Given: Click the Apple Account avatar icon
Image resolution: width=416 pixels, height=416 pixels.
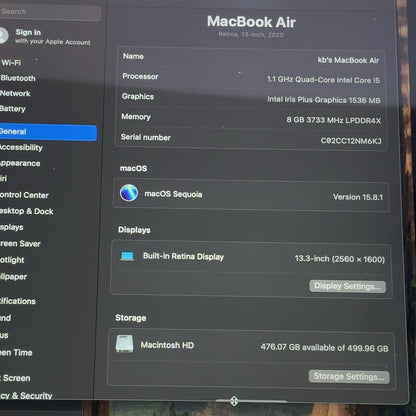Looking at the screenshot, I should (x=3, y=36).
